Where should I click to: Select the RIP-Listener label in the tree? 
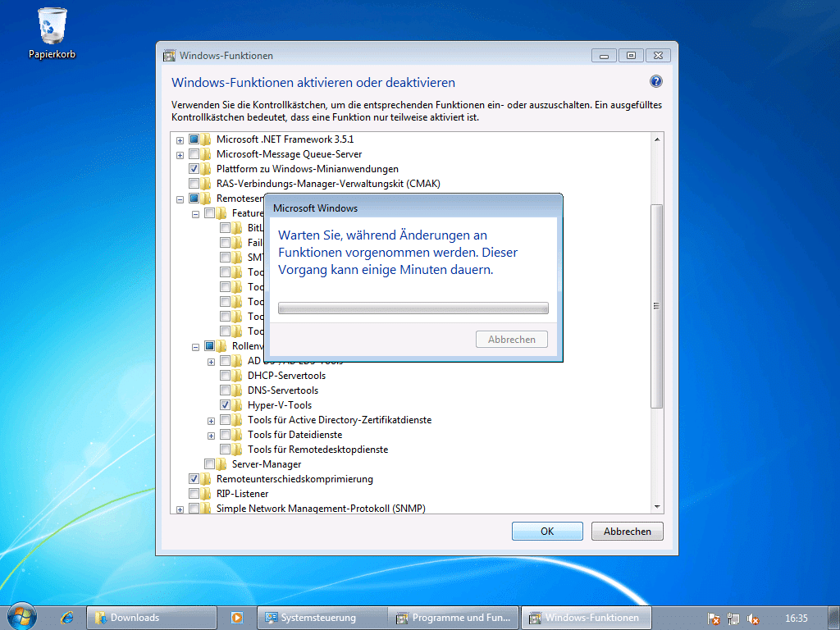[x=242, y=493]
